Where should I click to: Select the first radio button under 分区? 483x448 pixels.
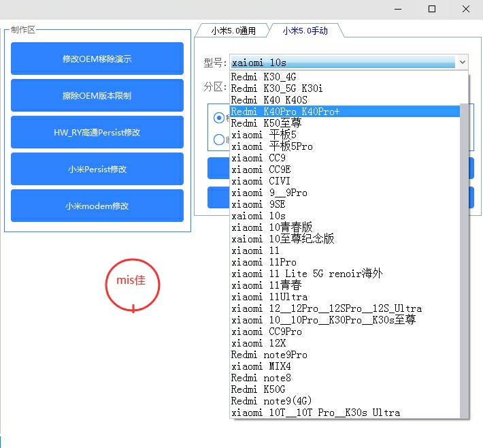pos(218,118)
